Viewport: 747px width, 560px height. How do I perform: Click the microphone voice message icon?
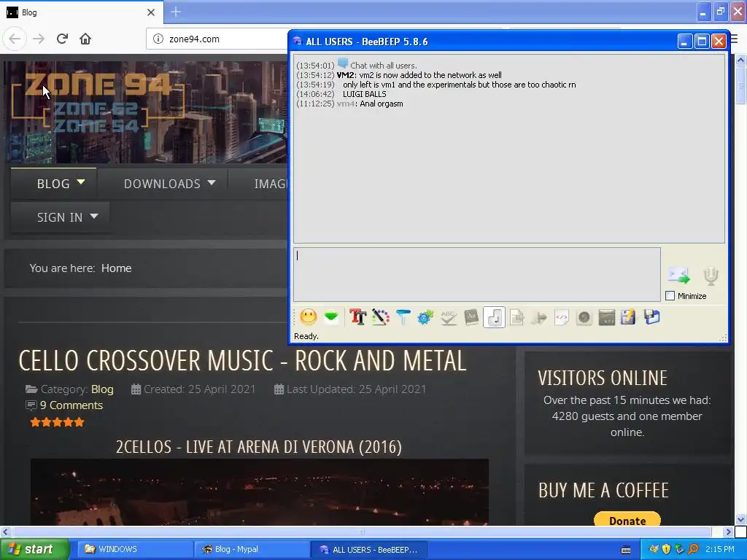coord(711,276)
